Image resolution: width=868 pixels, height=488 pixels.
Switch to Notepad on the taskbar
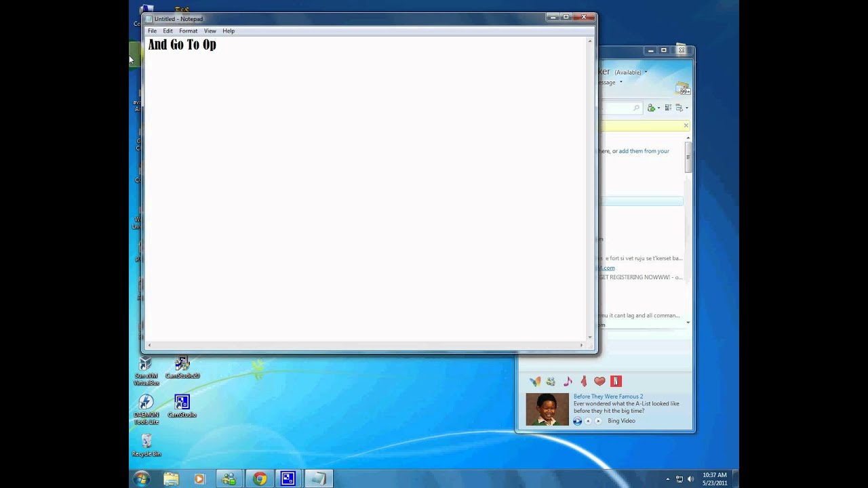point(318,479)
